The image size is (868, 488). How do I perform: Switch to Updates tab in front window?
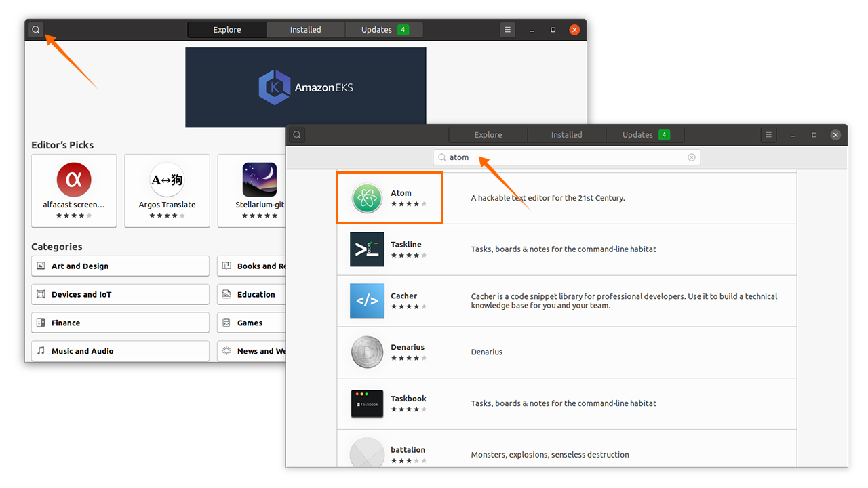coord(646,135)
